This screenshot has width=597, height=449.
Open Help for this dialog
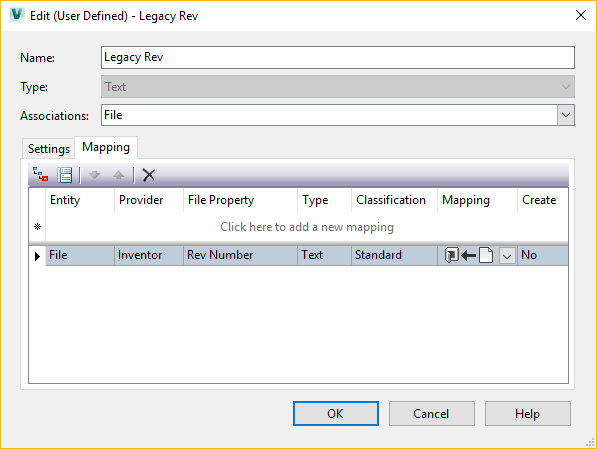(x=528, y=414)
